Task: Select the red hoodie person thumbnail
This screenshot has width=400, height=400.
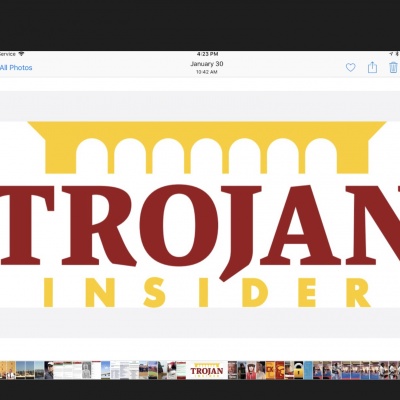Action: [251, 370]
